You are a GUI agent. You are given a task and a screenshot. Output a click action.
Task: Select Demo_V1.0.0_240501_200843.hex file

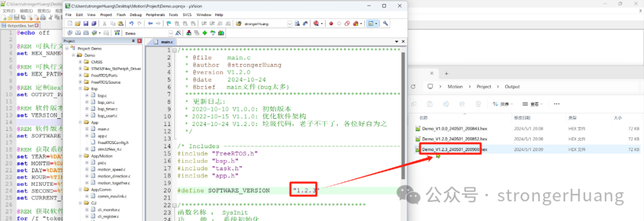[x=454, y=128]
